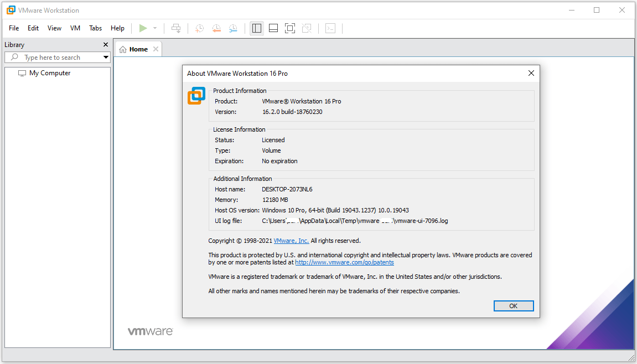
Task: Select the Home tab
Action: (138, 49)
